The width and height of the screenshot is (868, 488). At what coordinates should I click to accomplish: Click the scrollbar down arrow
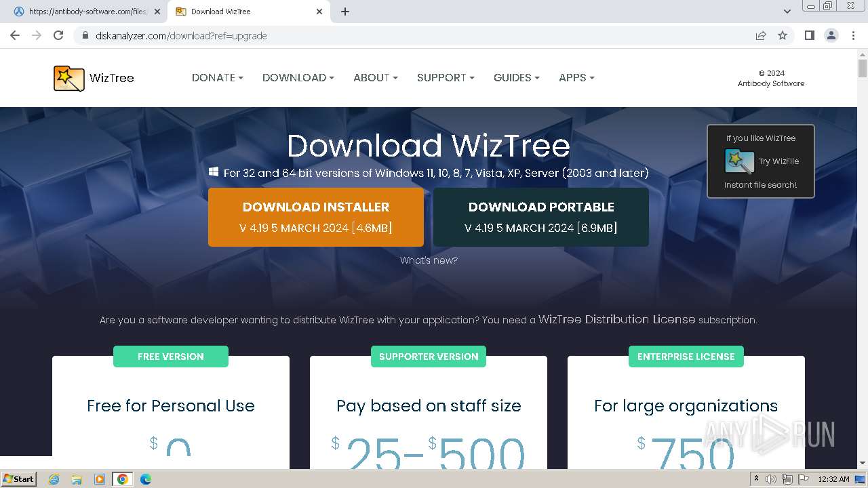click(x=863, y=463)
